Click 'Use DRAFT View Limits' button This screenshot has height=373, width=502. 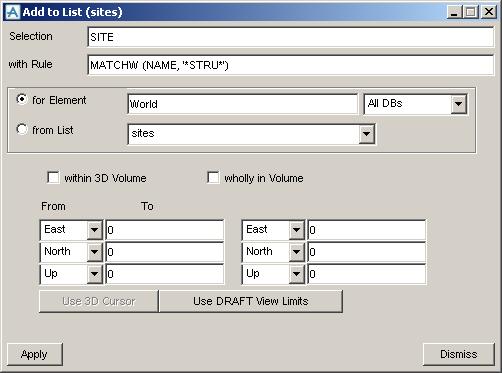(251, 301)
